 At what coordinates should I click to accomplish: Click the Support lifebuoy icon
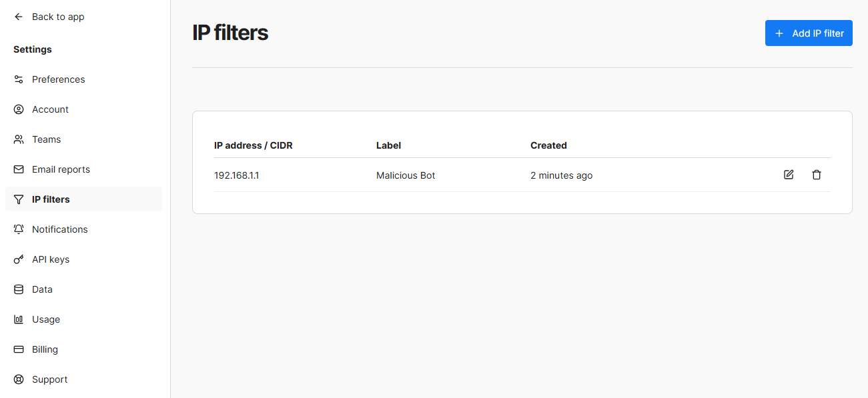tap(19, 379)
